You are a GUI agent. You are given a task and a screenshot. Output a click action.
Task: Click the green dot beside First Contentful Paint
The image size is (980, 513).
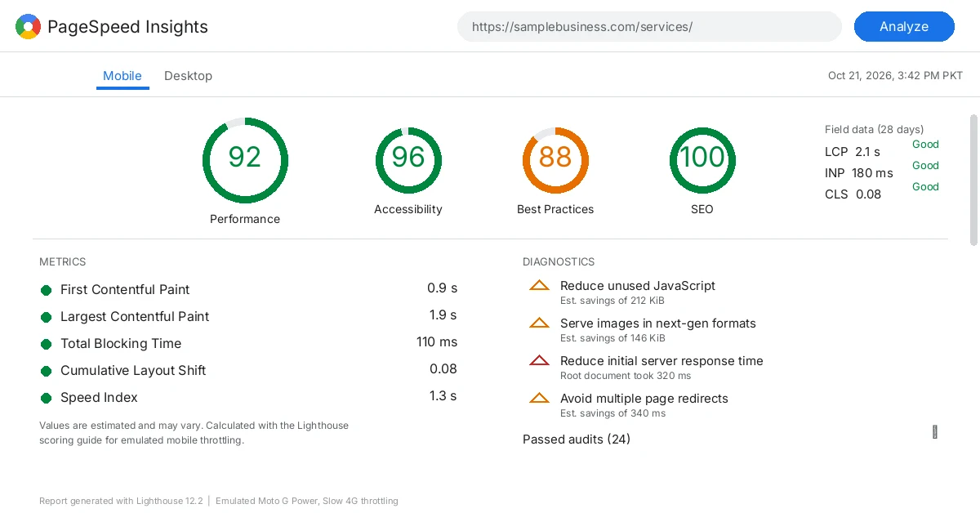(x=46, y=290)
